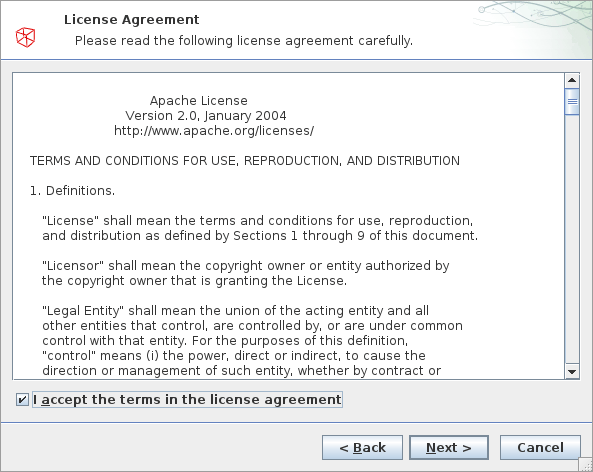Tick the accept terms checkbox box
The width and height of the screenshot is (593, 472).
coord(22,399)
